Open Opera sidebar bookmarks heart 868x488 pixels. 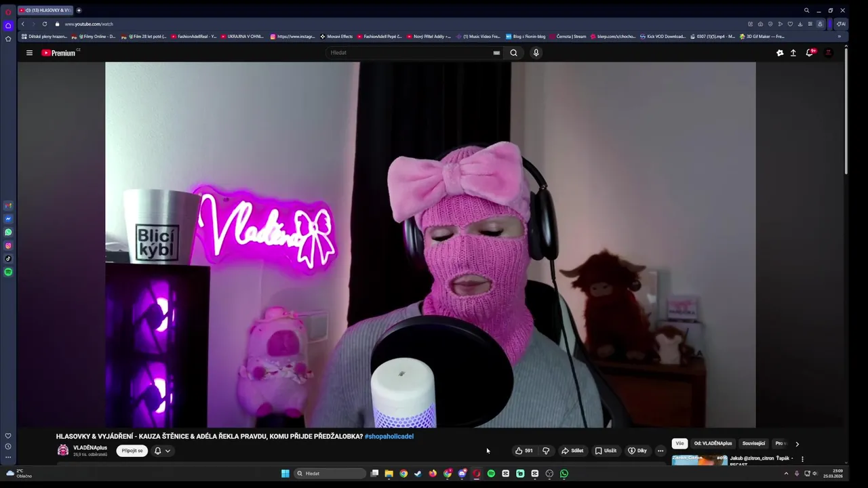point(8,436)
